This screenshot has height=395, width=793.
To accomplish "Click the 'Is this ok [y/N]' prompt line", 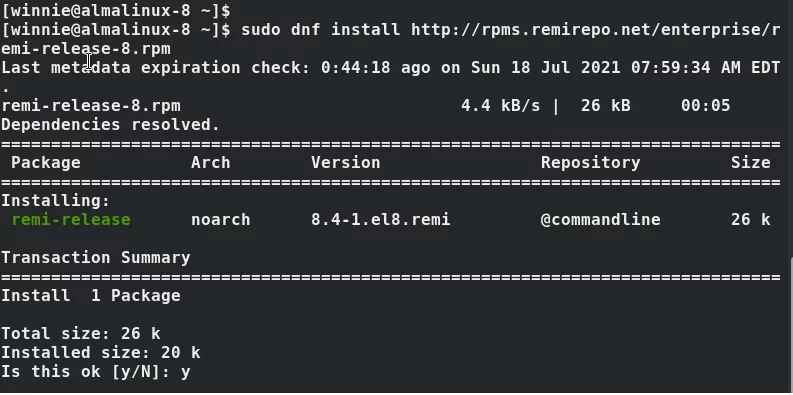I will click(x=96, y=372).
